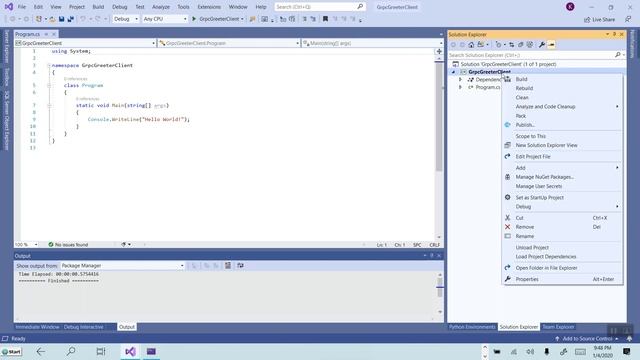Open the Main(string[] args) member dropdown
This screenshot has height=360, width=640.
coord(373,43)
